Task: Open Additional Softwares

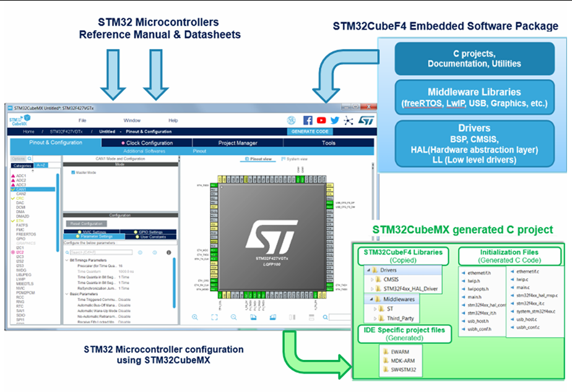Action: click(144, 151)
